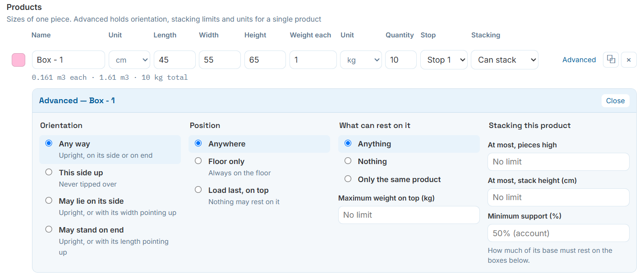Click the Advanced link for Box - 1
Image resolution: width=644 pixels, height=274 pixels.
[x=579, y=59]
